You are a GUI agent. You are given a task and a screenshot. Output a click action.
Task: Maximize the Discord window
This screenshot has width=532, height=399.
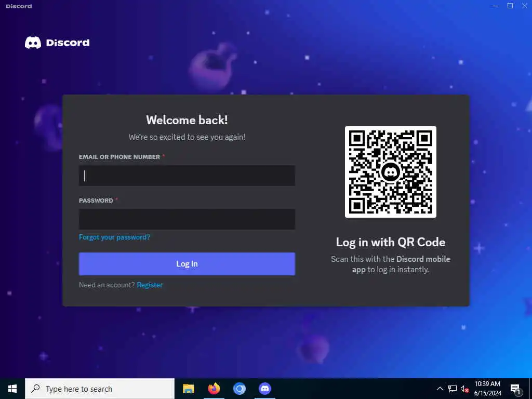pyautogui.click(x=510, y=6)
